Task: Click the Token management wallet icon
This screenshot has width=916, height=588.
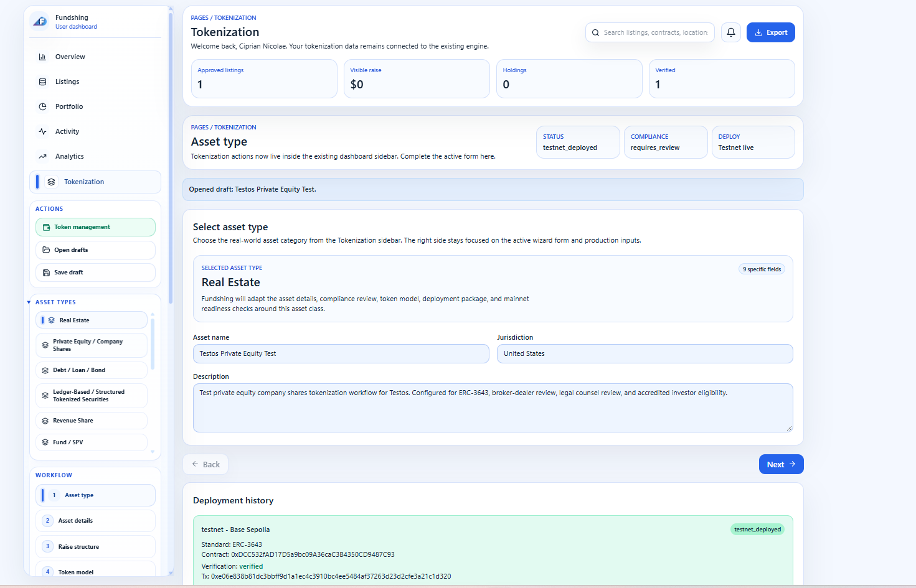Action: 46,227
